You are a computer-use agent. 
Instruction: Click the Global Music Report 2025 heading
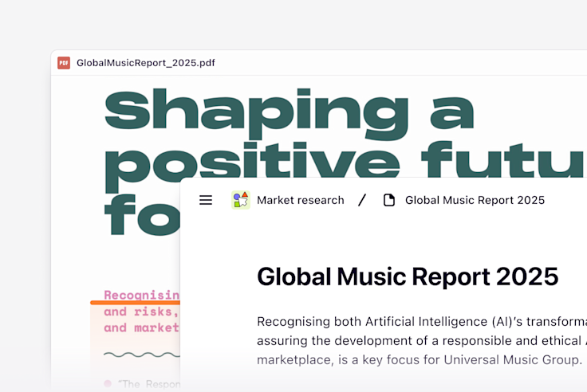coord(408,276)
